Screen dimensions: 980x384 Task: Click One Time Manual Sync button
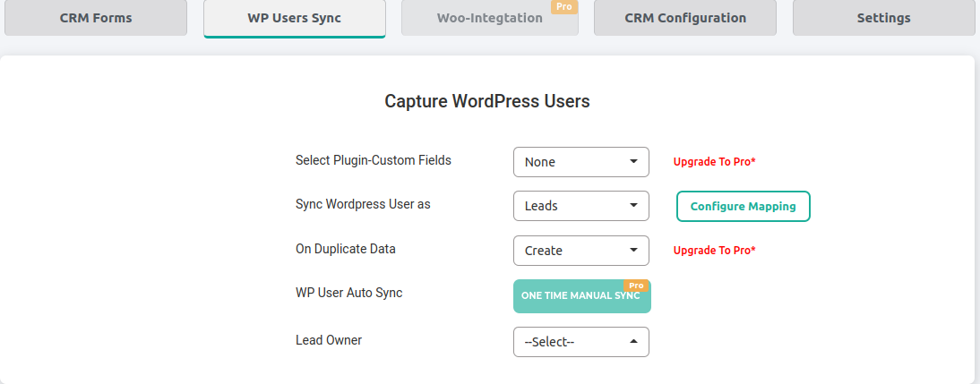[582, 296]
